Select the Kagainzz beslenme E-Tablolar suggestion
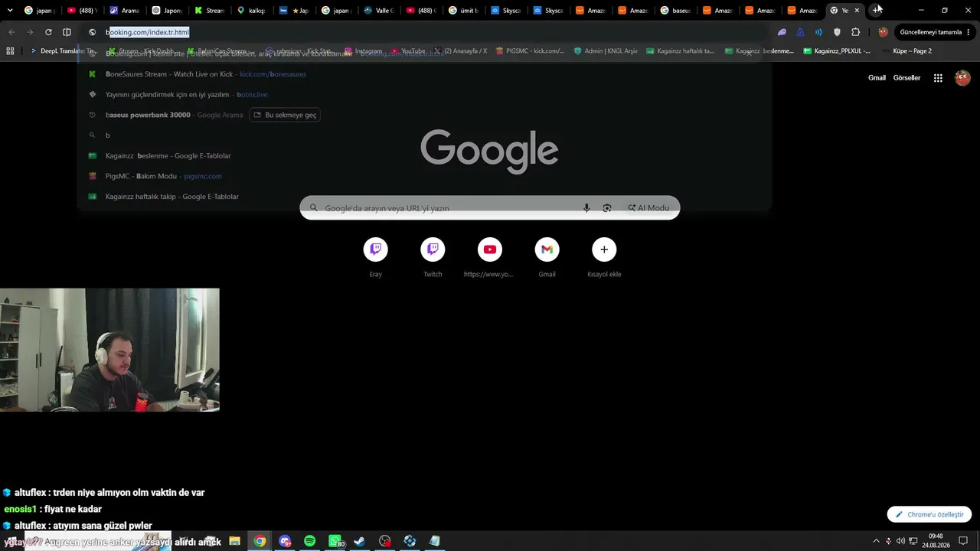Viewport: 980px width, 551px height. pyautogui.click(x=423, y=156)
